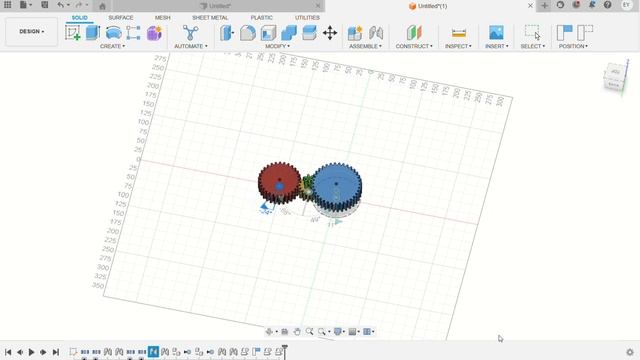Click the Save icon

coord(44,5)
